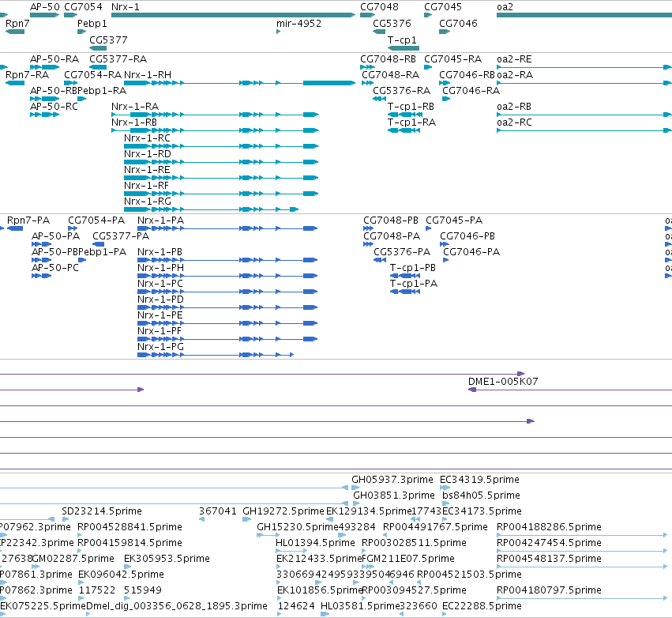The width and height of the screenshot is (672, 618).
Task: Click the CG5376 gene label
Action: click(x=392, y=24)
